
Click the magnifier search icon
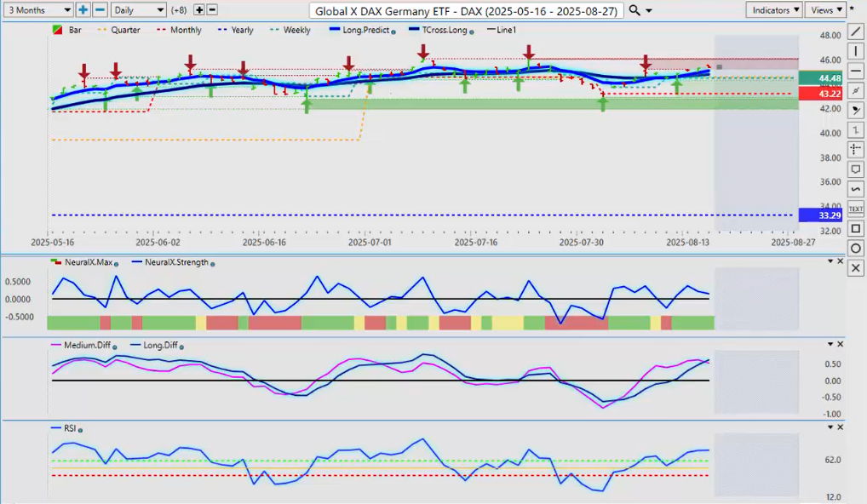[635, 10]
